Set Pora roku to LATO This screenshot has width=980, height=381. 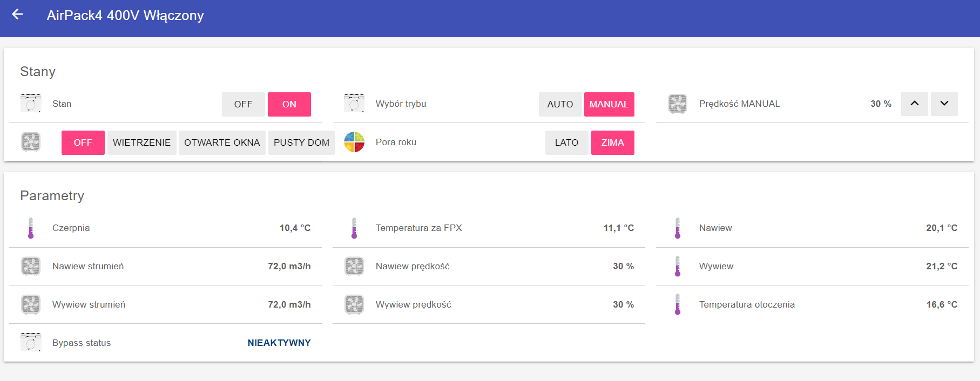click(x=567, y=142)
